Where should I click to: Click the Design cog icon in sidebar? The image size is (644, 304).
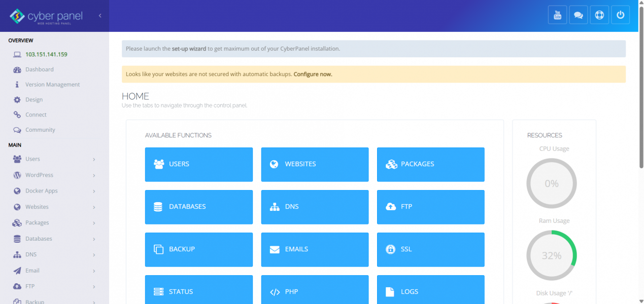point(17,100)
